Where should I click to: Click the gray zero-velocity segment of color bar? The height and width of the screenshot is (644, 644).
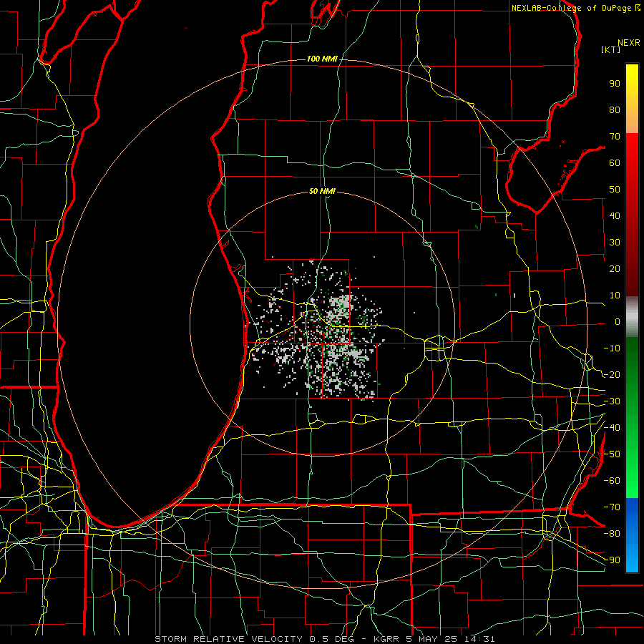[632, 317]
